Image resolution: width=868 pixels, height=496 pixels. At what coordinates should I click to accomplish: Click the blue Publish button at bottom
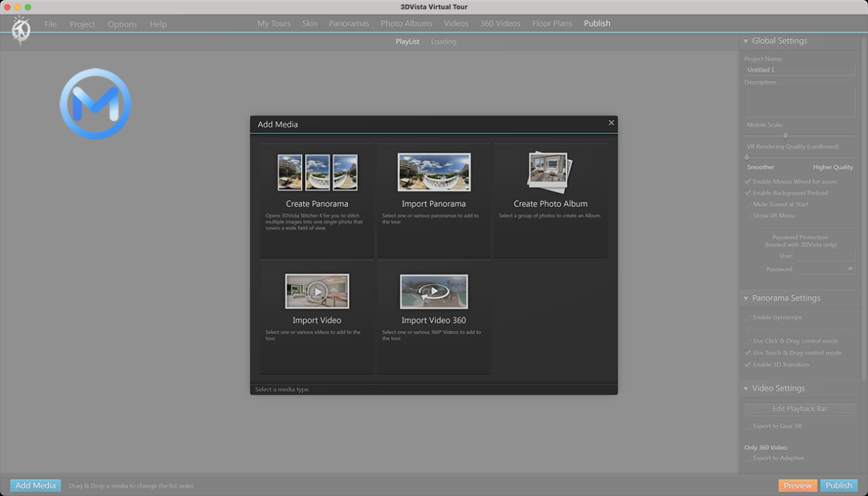839,485
